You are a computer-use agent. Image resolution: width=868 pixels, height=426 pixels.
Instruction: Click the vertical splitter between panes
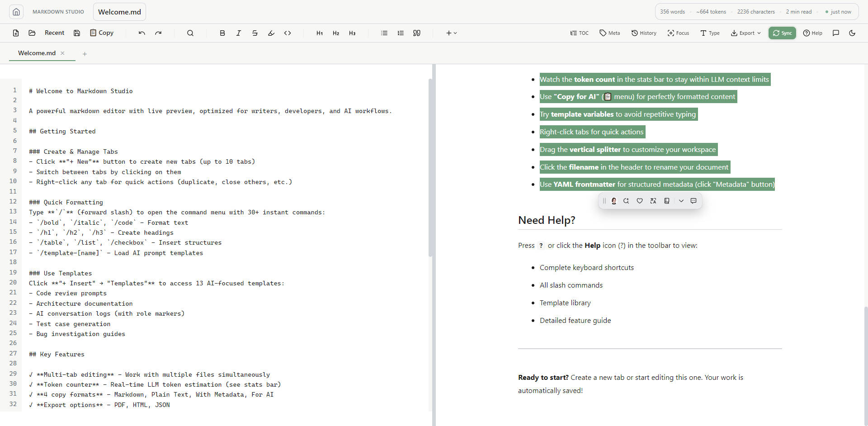click(x=434, y=244)
